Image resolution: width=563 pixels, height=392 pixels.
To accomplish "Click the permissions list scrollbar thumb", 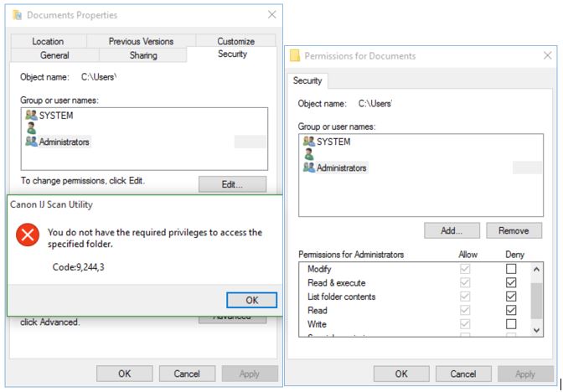I will [536, 301].
